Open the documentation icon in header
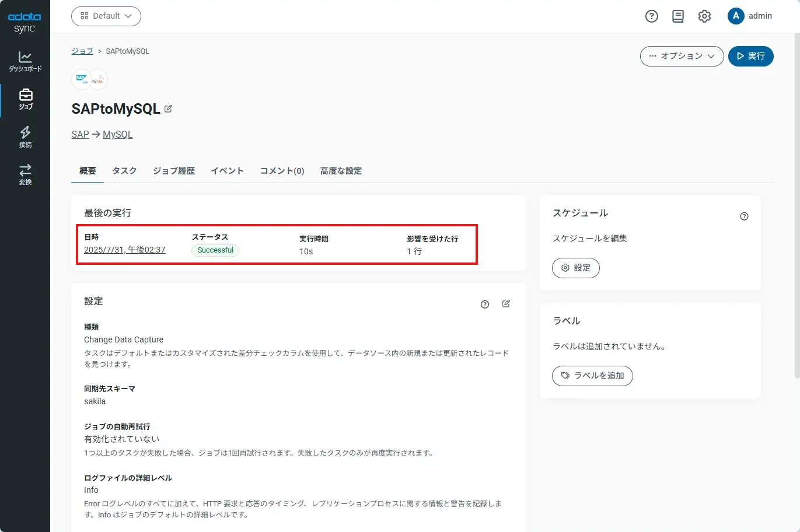The height and width of the screenshot is (532, 800). click(678, 16)
